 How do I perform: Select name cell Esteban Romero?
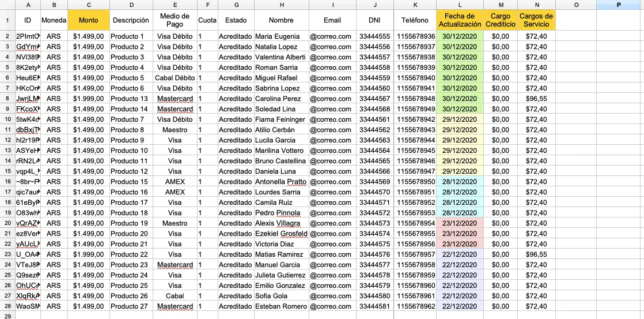pos(281,306)
